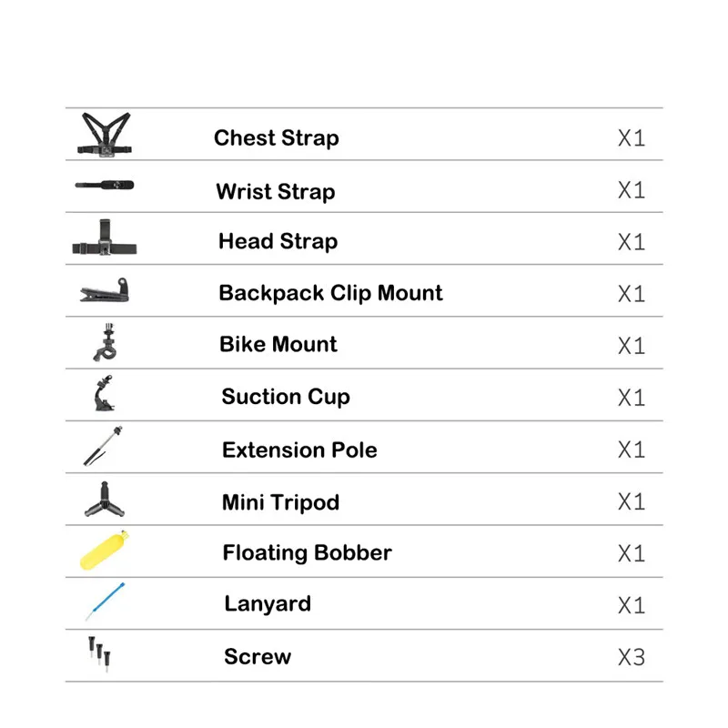Screen dimensions: 728x728
Task: Click the three screws icon
Action: coord(99,653)
